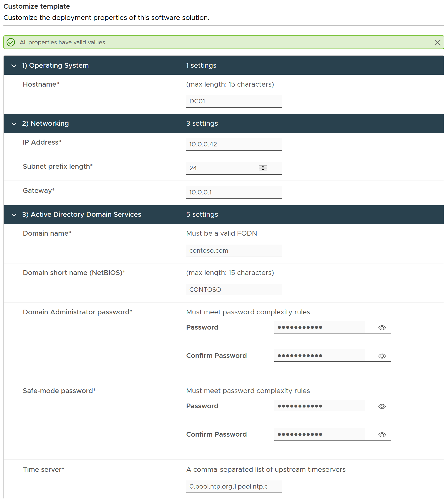Click the Subnet prefix length number field
This screenshot has height=503, width=448.
point(222,168)
